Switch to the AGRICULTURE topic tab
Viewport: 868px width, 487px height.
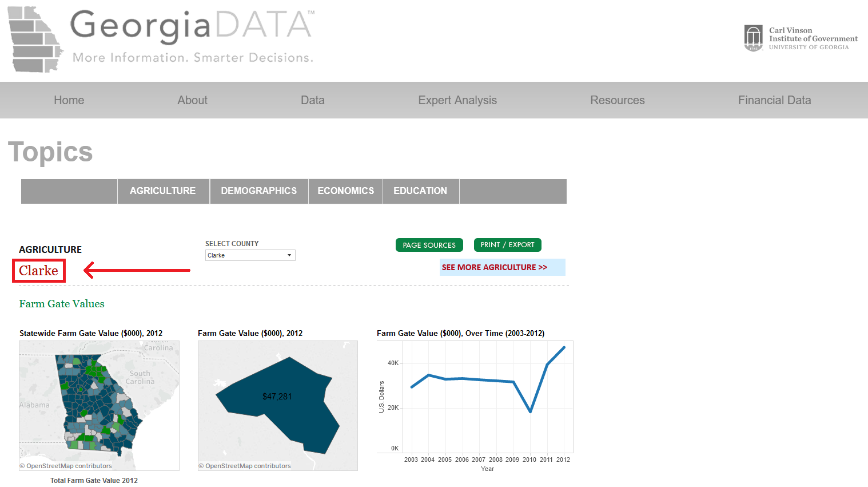(x=163, y=191)
